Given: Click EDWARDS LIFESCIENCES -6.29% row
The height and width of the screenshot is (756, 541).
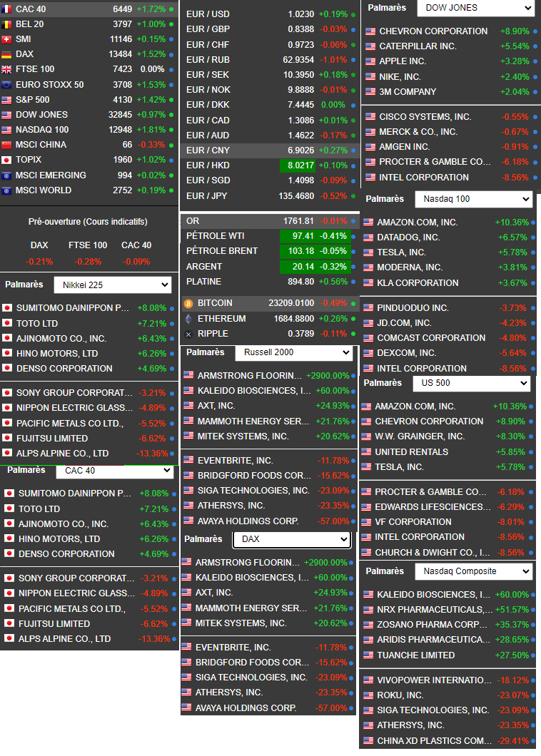Looking at the screenshot, I should (x=448, y=506).
